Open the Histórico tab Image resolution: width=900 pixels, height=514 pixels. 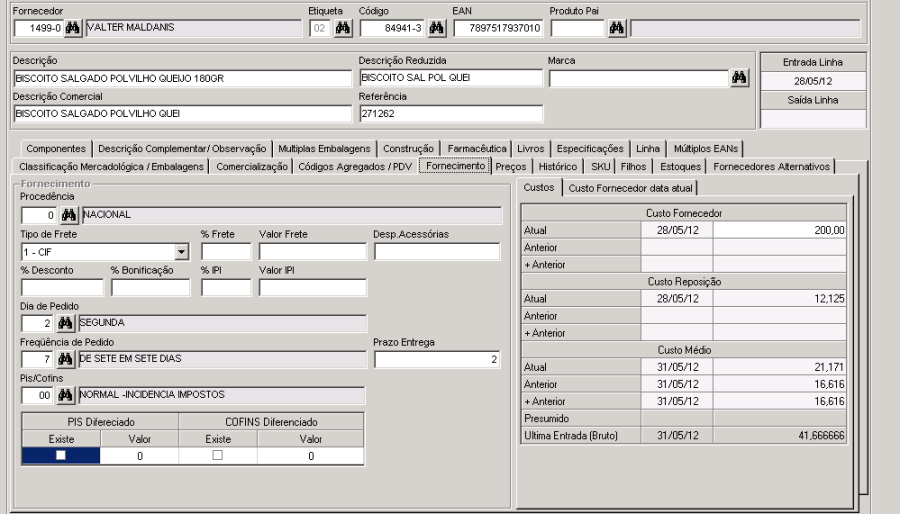click(557, 166)
